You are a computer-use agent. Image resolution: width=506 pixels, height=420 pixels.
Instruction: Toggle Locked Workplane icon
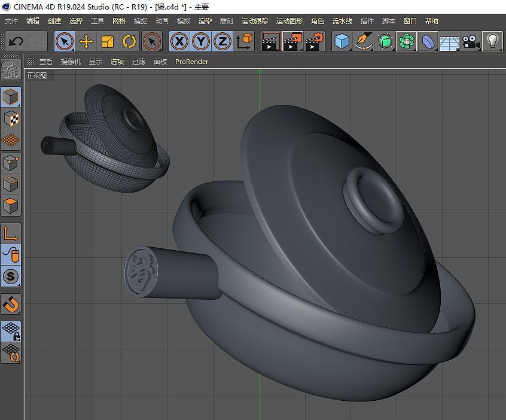pyautogui.click(x=11, y=331)
